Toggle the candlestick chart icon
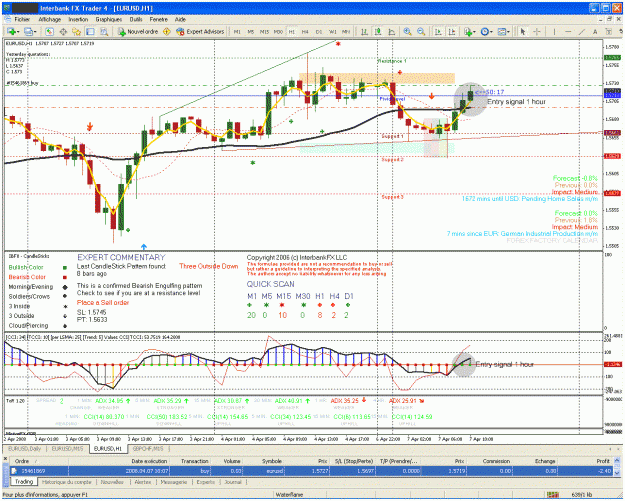 pos(377,31)
